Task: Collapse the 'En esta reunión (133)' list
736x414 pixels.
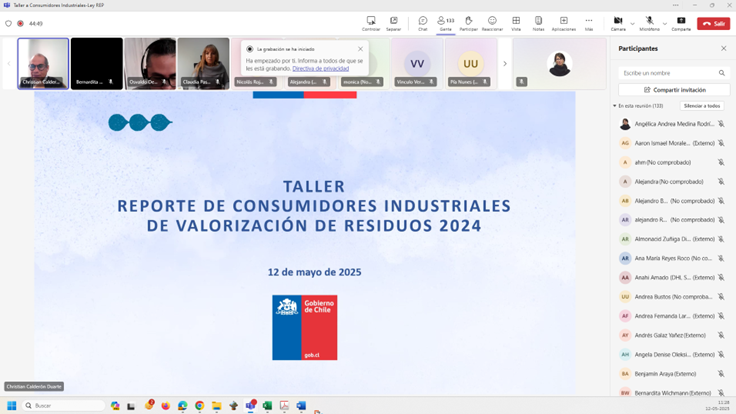Action: (x=615, y=105)
